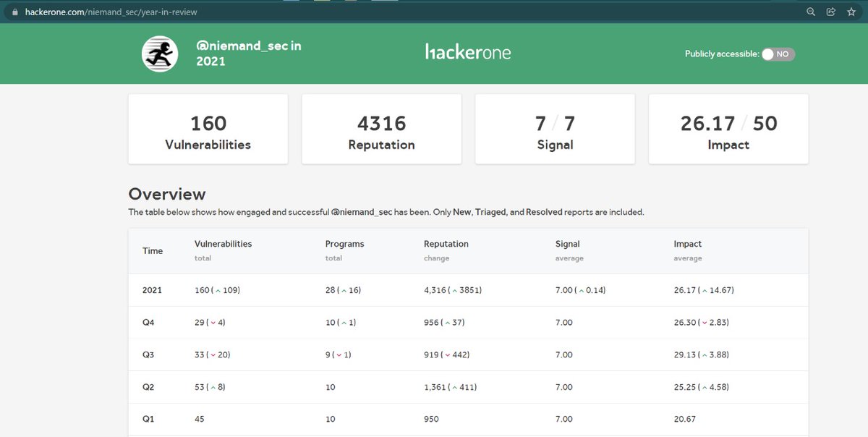This screenshot has width=868, height=437.
Task: Click the overview description sentence
Action: coord(386,213)
